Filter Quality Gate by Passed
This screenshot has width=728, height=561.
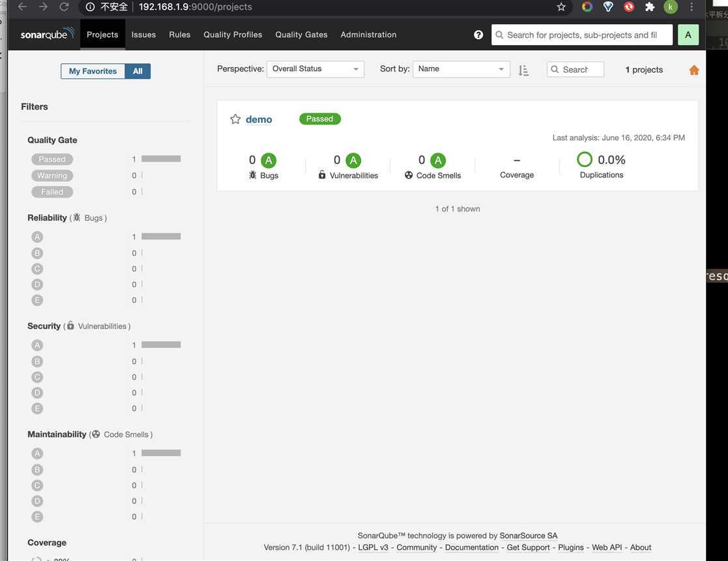pos(52,159)
